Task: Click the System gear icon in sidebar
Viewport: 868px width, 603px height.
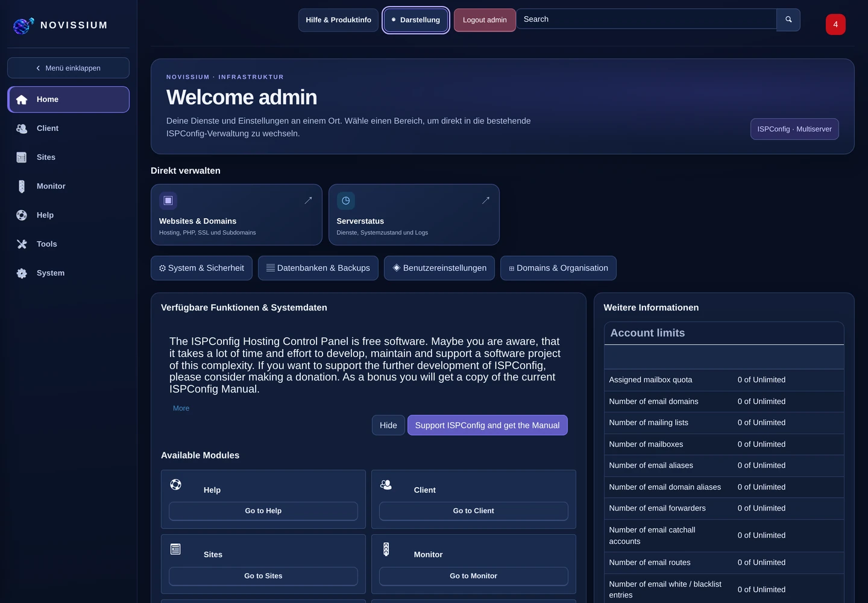Action: coord(22,273)
